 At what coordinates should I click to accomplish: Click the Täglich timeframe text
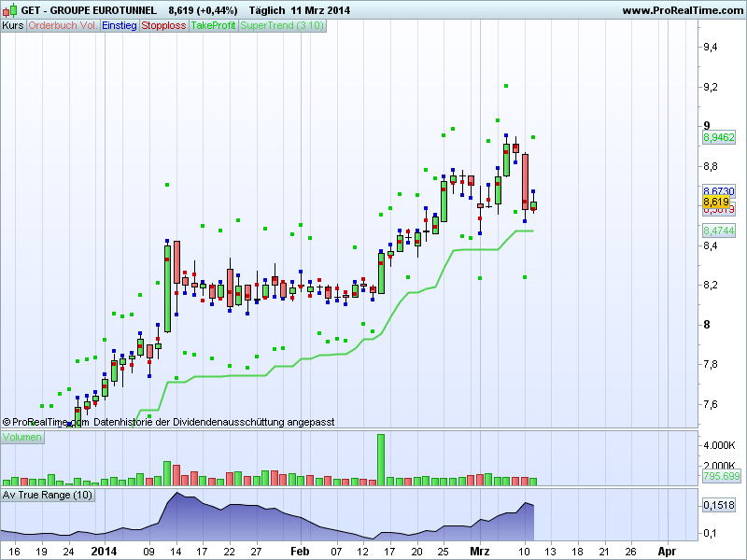(267, 10)
